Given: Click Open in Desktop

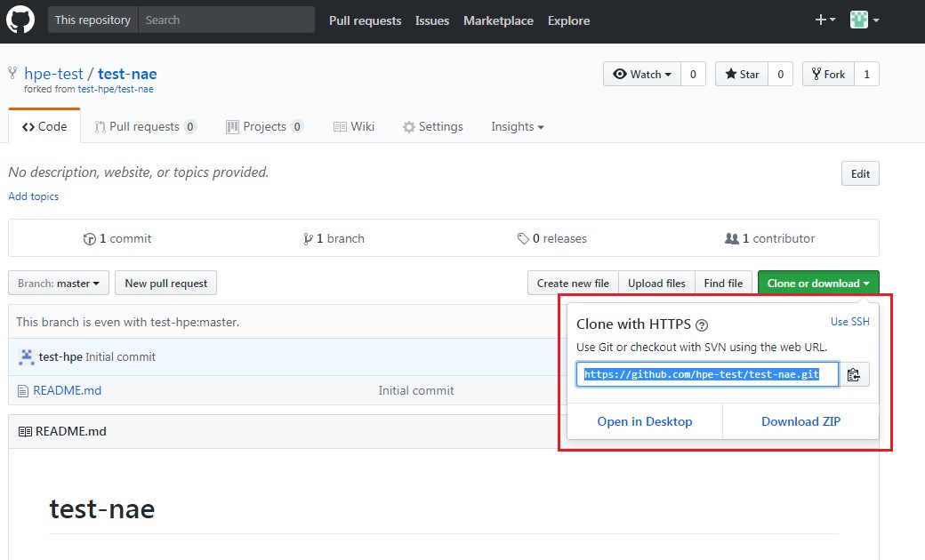Looking at the screenshot, I should [x=645, y=422].
